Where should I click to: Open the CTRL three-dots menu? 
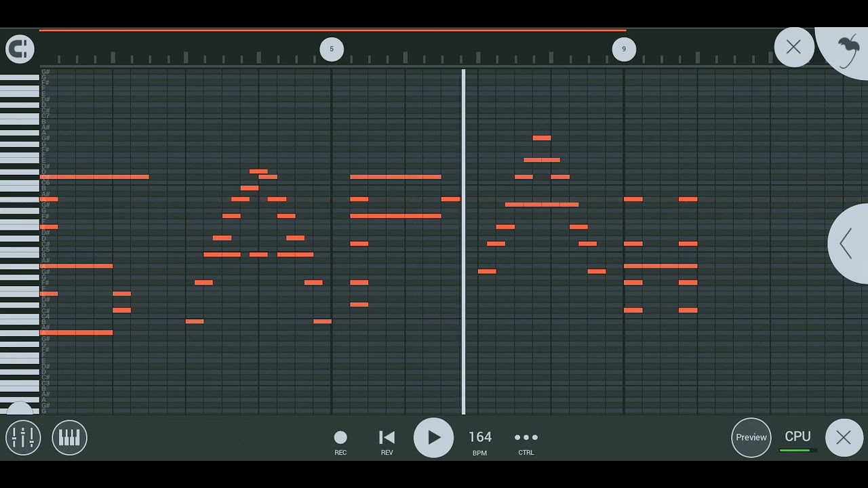526,442
